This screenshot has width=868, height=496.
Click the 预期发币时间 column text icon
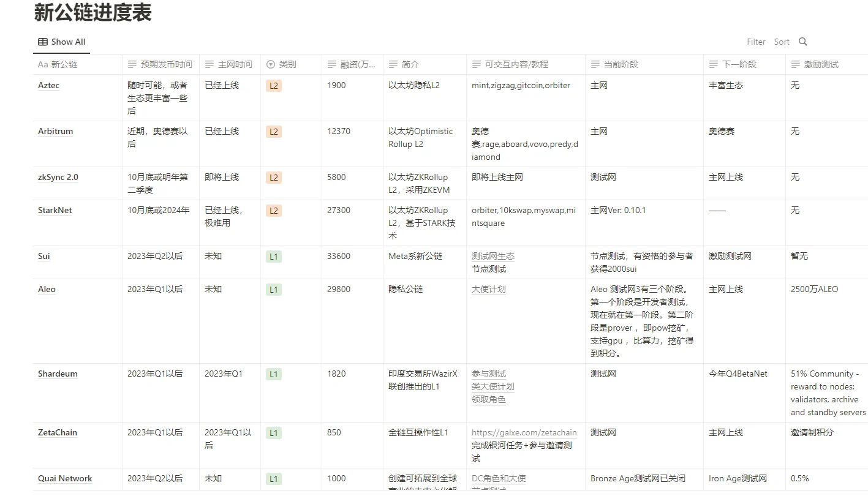click(132, 64)
